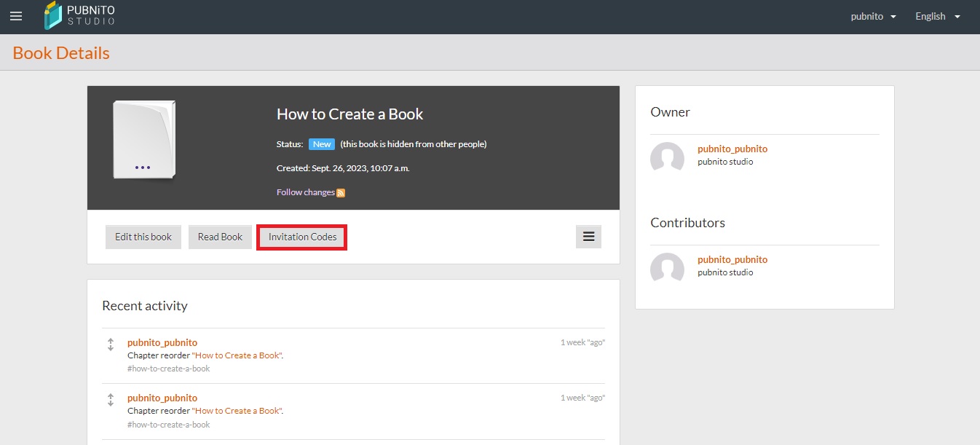The height and width of the screenshot is (445, 980).
Task: Click the Pubnito Studio logo
Action: tap(79, 16)
